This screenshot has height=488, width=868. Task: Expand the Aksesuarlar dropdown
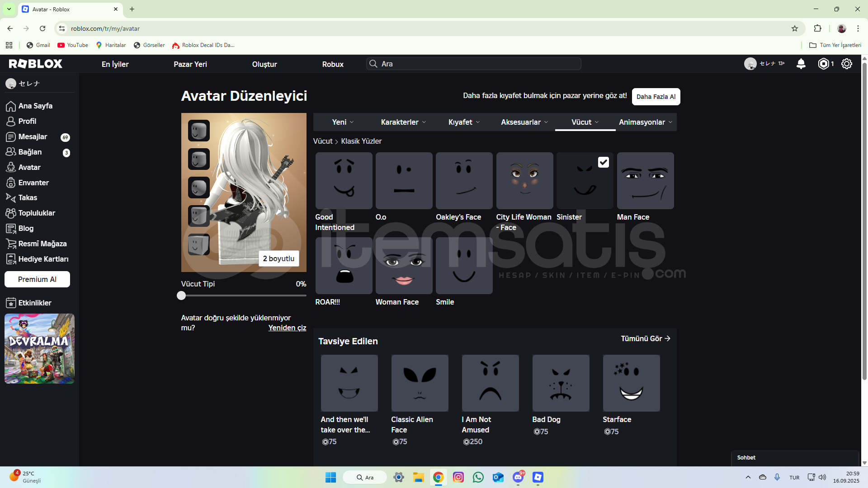[x=524, y=122]
